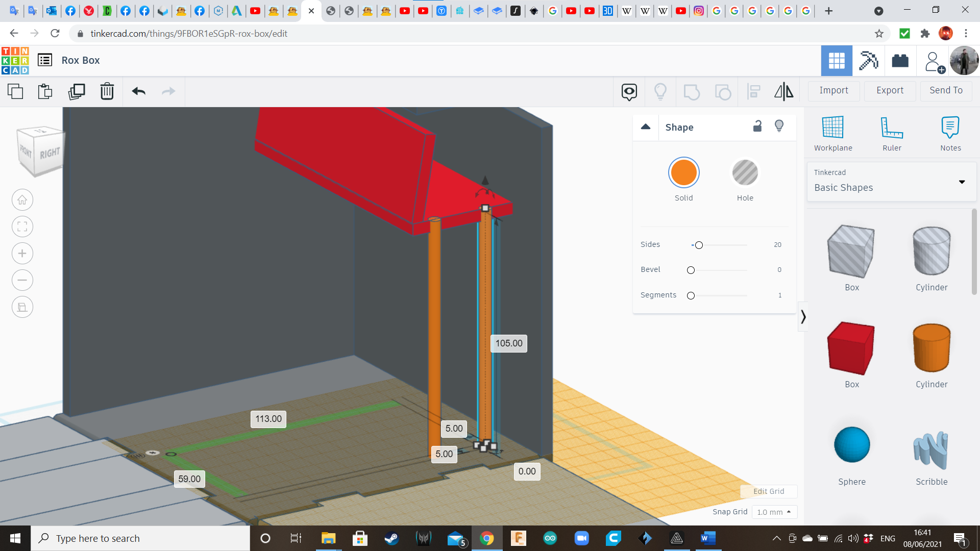Screen dimensions: 980x551
Task: Click the Duplicate and repeat icon
Action: (77, 91)
